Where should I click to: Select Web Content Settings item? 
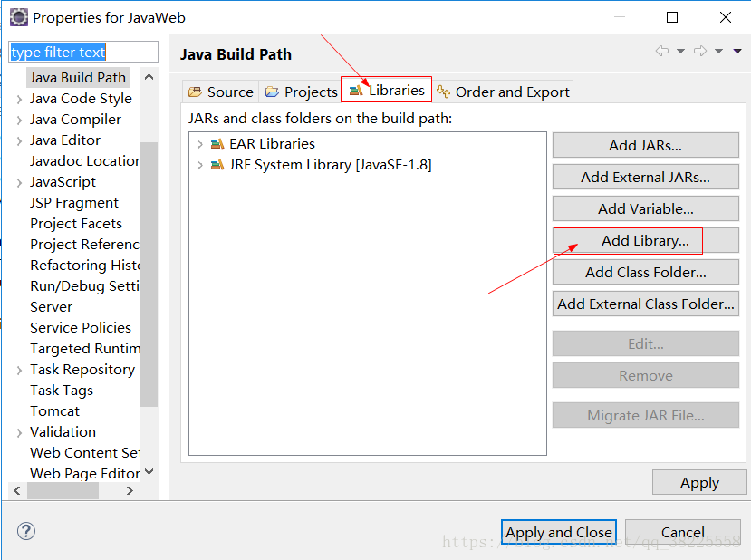[85, 453]
